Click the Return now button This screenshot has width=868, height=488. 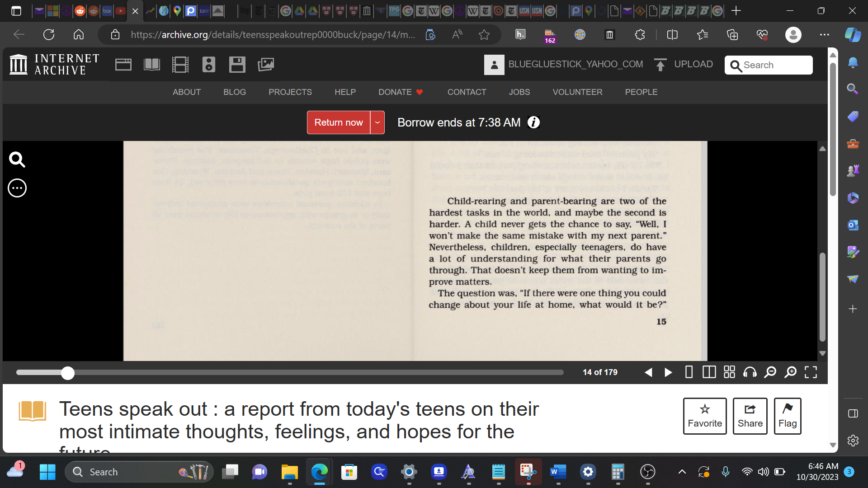point(338,122)
